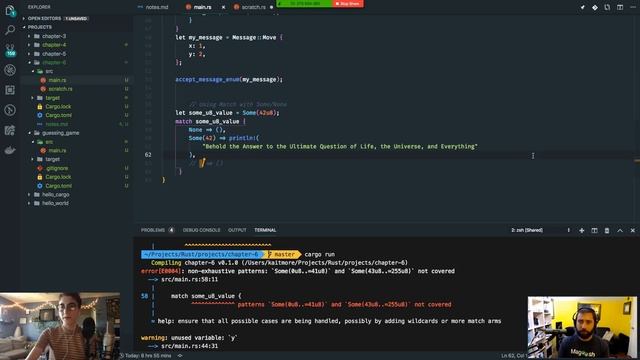Click the master branch segment in terminal prompt
Screen dimensions: 640x360
(x=283, y=254)
